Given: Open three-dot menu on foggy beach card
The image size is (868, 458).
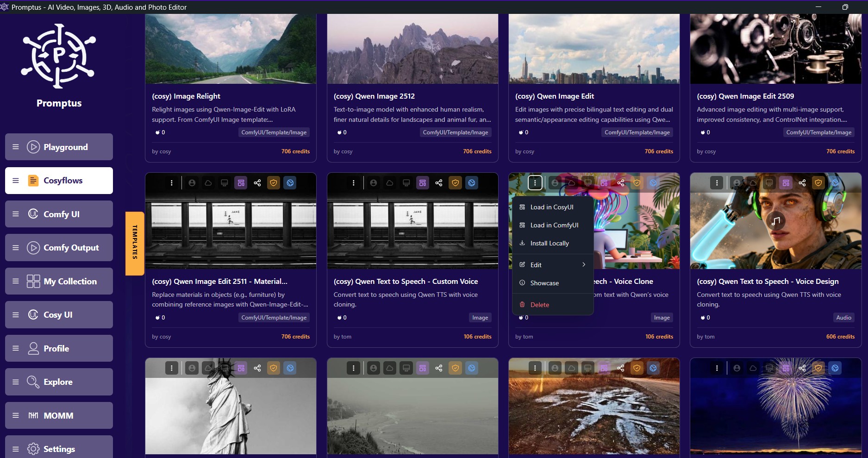Looking at the screenshot, I should coord(354,368).
